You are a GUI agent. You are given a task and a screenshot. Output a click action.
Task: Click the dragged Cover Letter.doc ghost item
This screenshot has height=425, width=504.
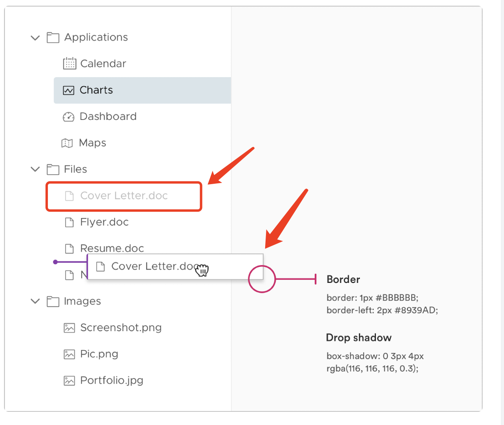154,266
